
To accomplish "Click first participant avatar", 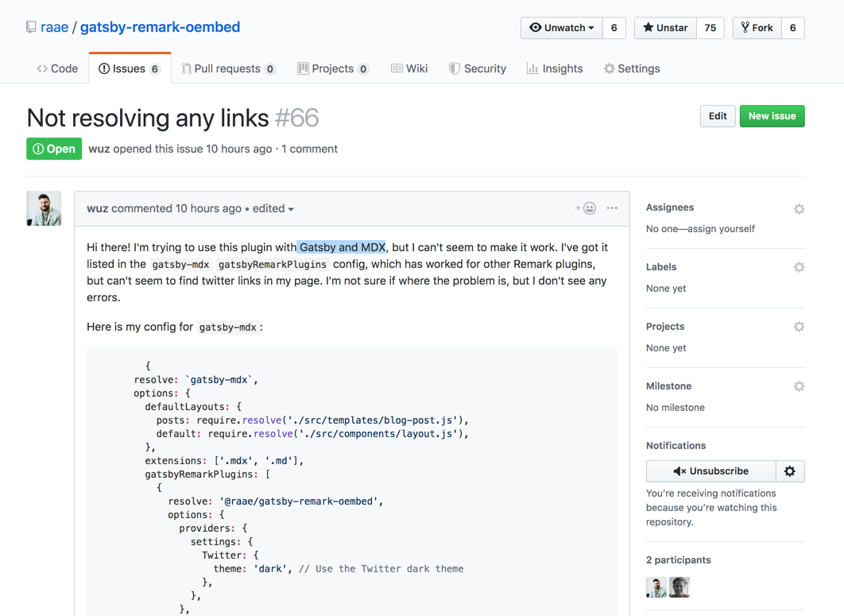I will pyautogui.click(x=656, y=587).
